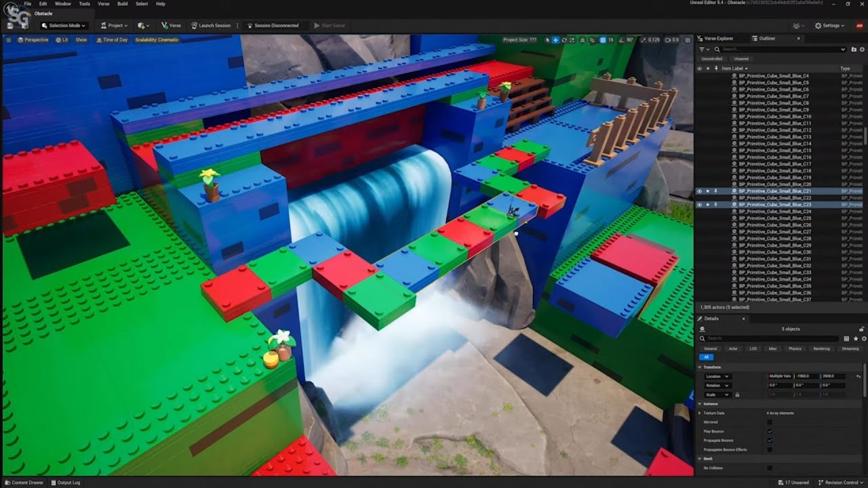Toggle the scale lock icon
Viewport: 868px width, 488px height.
click(x=737, y=394)
